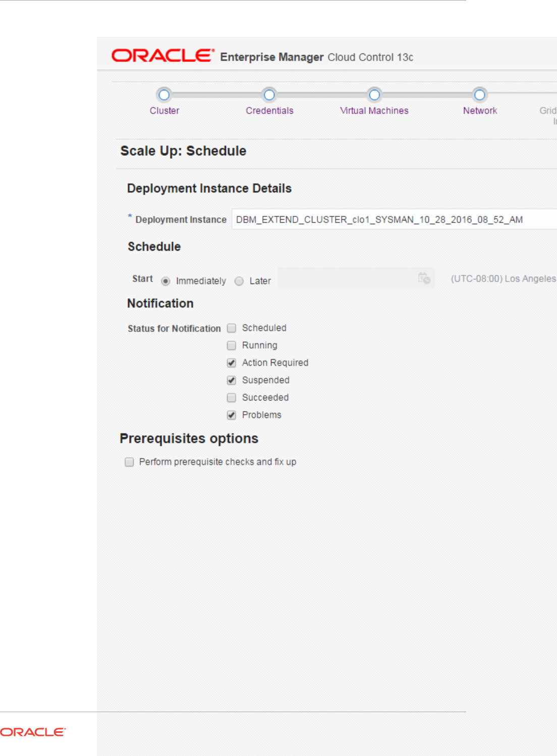Click the Network step circle
This screenshot has width=557, height=756.
[x=480, y=95]
